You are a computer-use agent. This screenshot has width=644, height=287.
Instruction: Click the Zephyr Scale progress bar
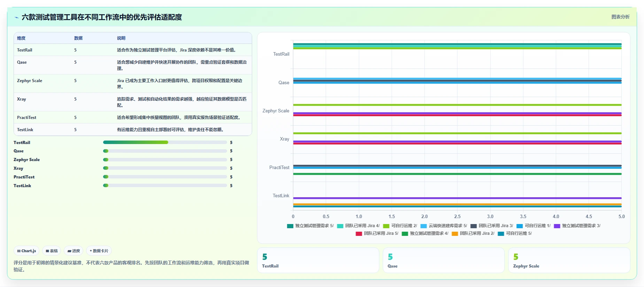point(165,160)
